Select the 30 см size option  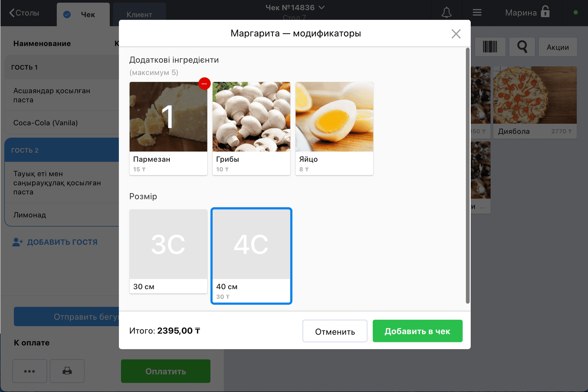click(168, 251)
